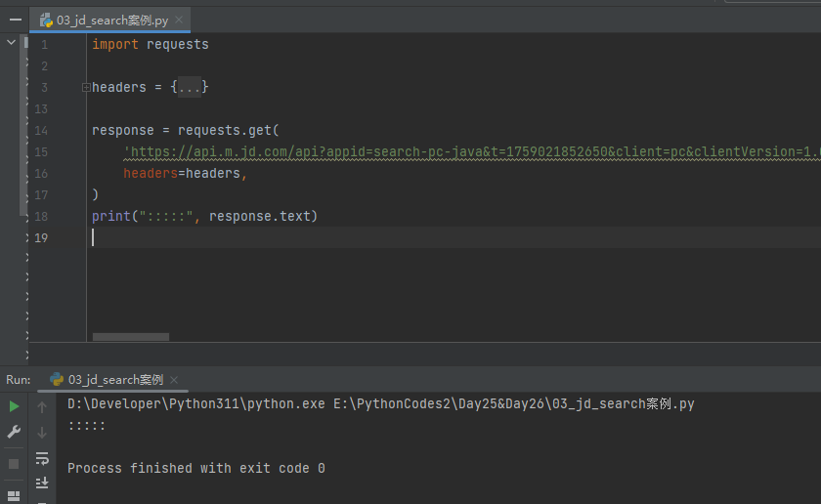Screen dimensions: 821x504
Task: Expand the folded headers dictionary
Action: click(x=86, y=87)
